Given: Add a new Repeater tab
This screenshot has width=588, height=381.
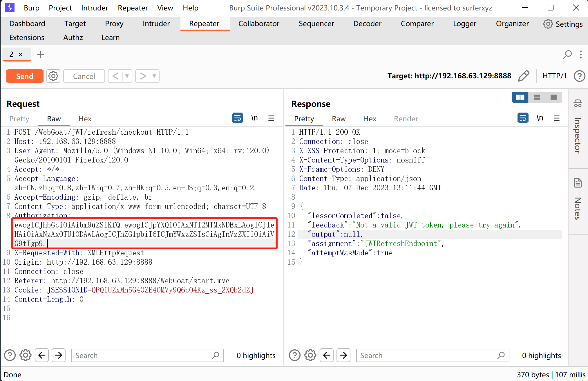Looking at the screenshot, I should (41, 54).
